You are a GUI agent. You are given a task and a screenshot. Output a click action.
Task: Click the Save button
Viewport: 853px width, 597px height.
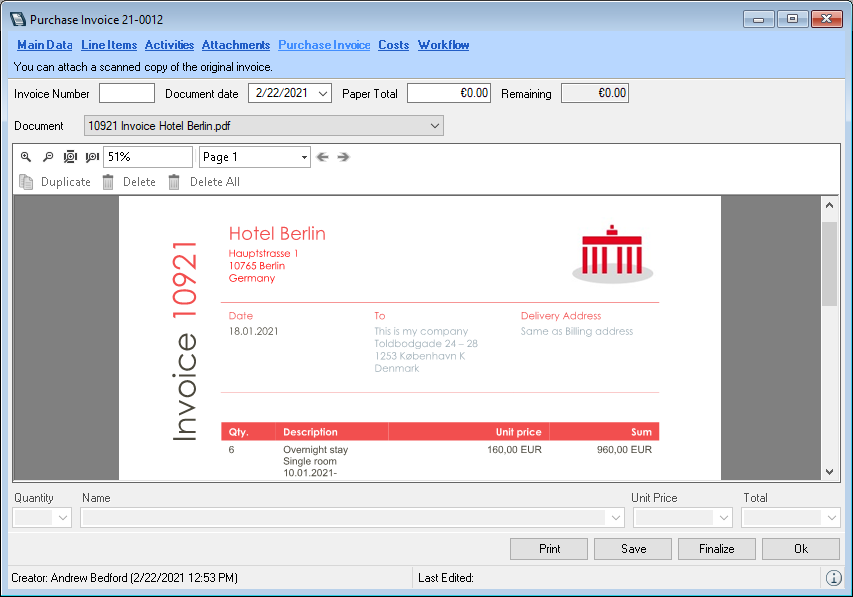pyautogui.click(x=633, y=549)
